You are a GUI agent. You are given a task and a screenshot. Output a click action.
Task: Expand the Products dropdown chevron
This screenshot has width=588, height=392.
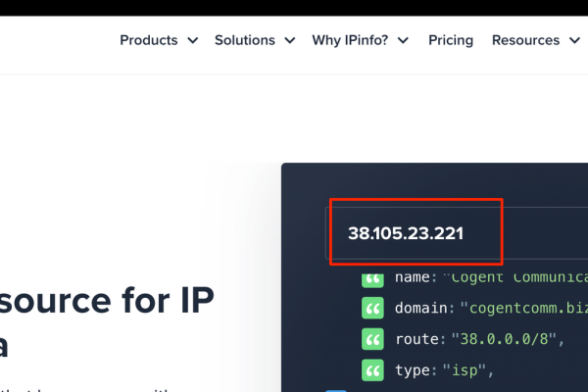pyautogui.click(x=192, y=41)
